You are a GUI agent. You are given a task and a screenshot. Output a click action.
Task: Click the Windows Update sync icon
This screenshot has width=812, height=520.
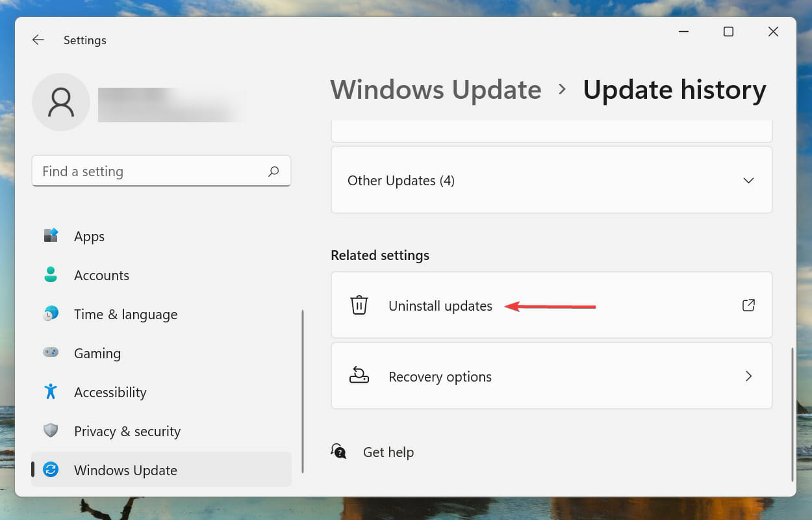(51, 470)
